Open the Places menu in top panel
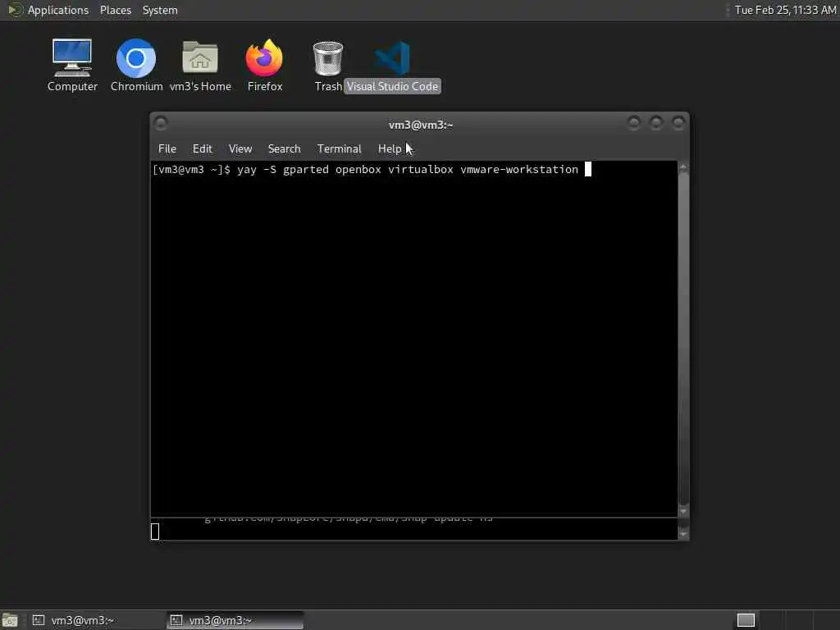 (x=115, y=10)
